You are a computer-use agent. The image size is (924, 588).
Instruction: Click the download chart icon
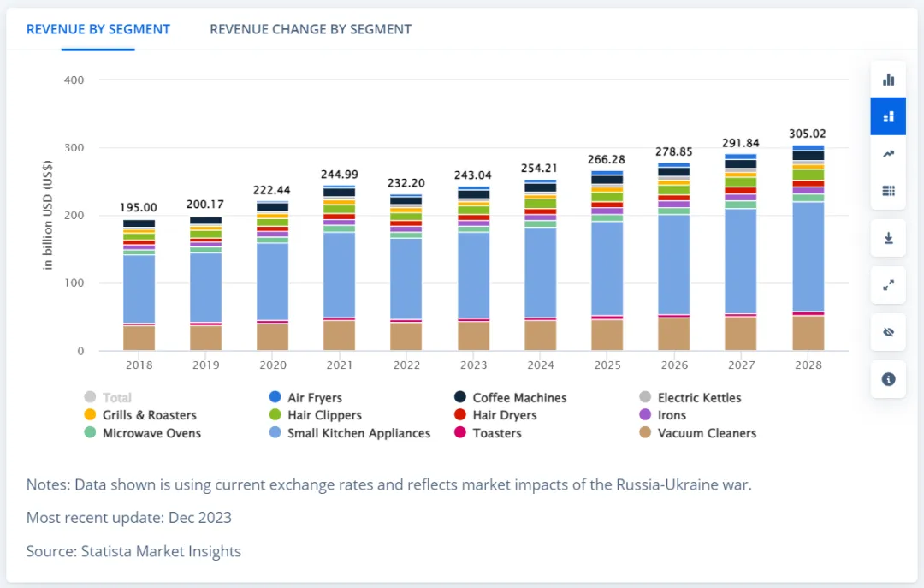coord(888,238)
